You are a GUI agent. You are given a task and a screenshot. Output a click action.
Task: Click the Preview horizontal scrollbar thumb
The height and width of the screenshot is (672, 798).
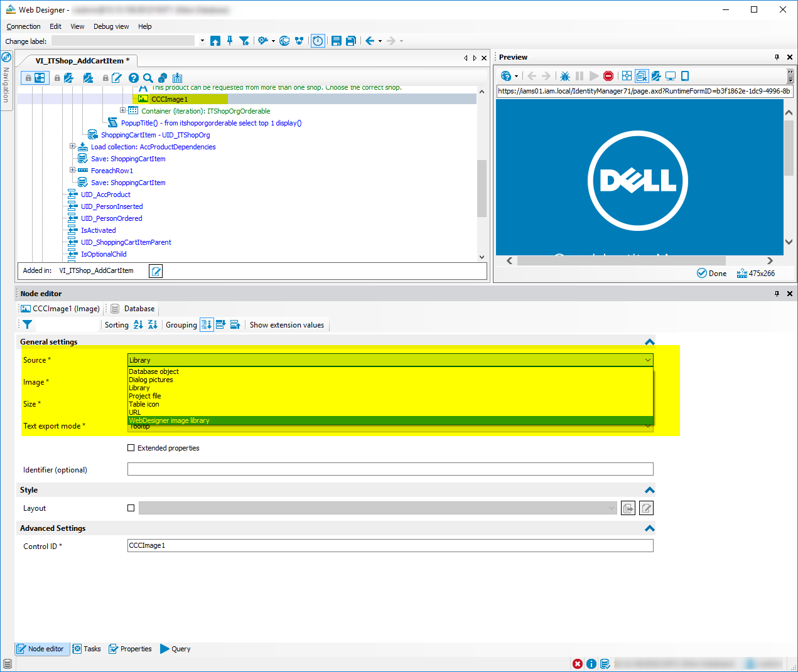pyautogui.click(x=621, y=260)
